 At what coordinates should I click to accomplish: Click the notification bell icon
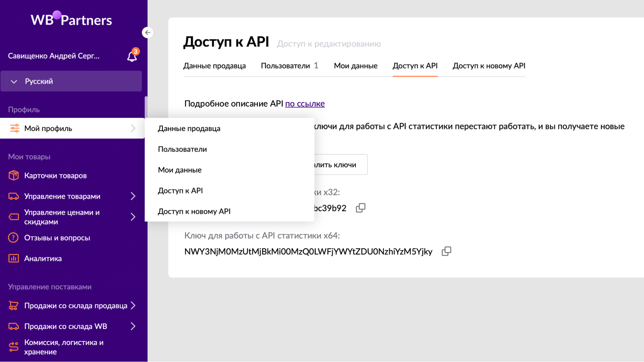[132, 57]
